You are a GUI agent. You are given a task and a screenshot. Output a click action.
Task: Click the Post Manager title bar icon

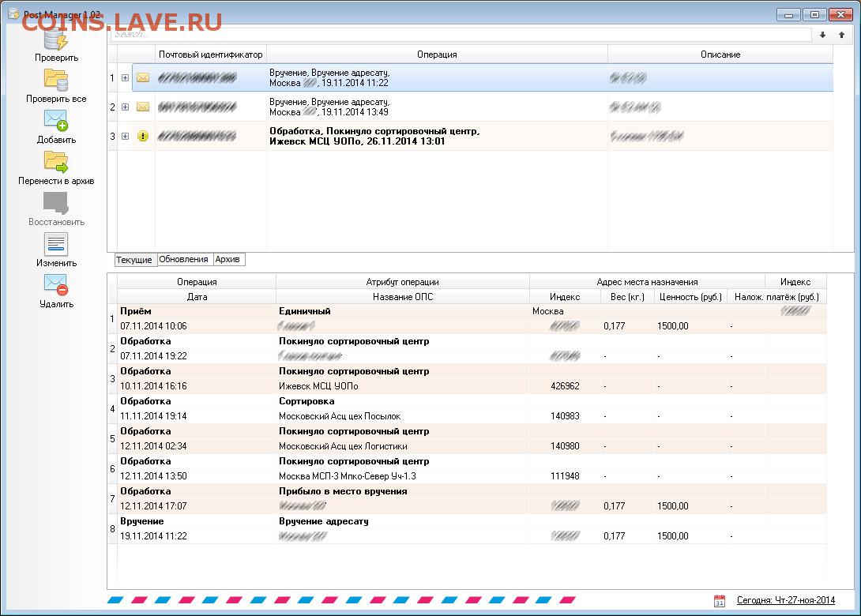pyautogui.click(x=13, y=13)
